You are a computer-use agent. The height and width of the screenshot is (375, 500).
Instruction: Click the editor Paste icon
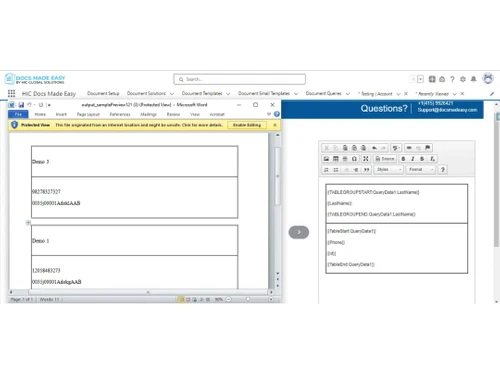[345, 148]
